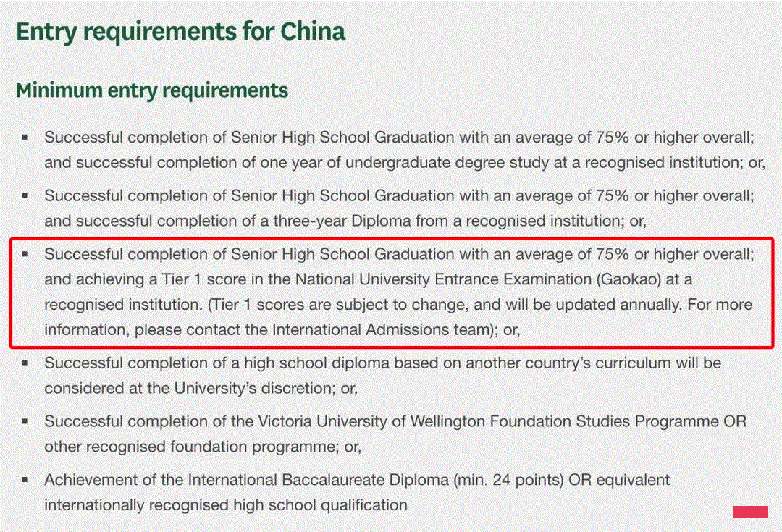
Task: Click the phrase "International Baccalaureate Diploma"
Action: [318, 480]
